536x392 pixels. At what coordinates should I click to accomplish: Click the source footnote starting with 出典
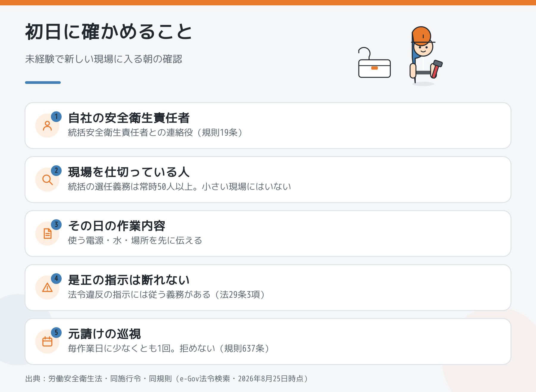tap(167, 379)
